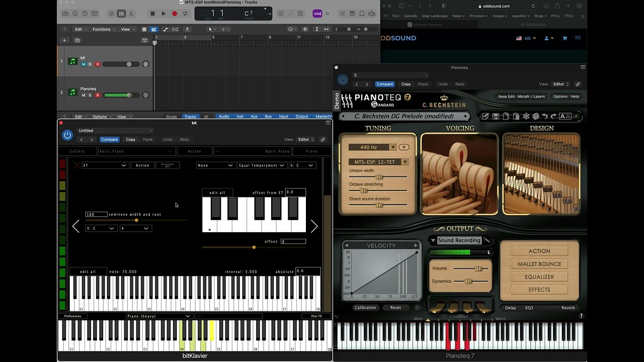The image size is (644, 362).
Task: Open the Tracks area Edit menu
Action: point(80,29)
